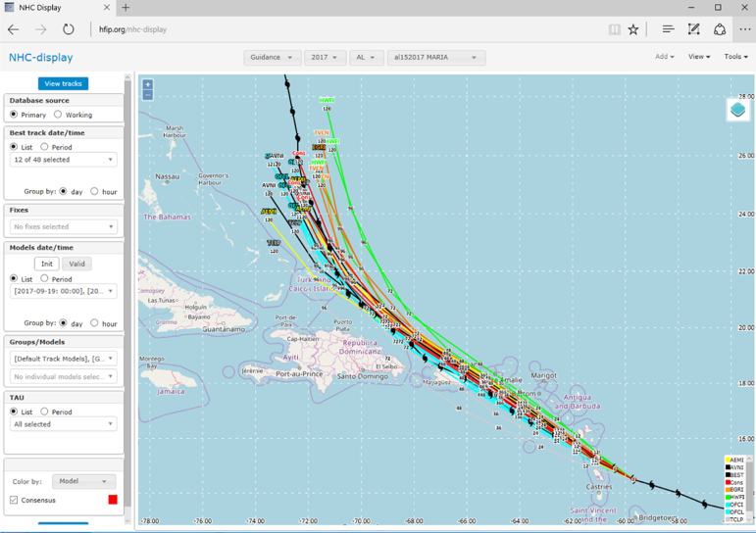The width and height of the screenshot is (756, 533).
Task: Open the Color by Model dropdown
Action: (82, 481)
